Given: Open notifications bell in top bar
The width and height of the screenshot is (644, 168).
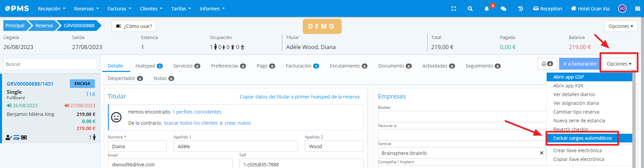Looking at the screenshot, I should click(487, 9).
